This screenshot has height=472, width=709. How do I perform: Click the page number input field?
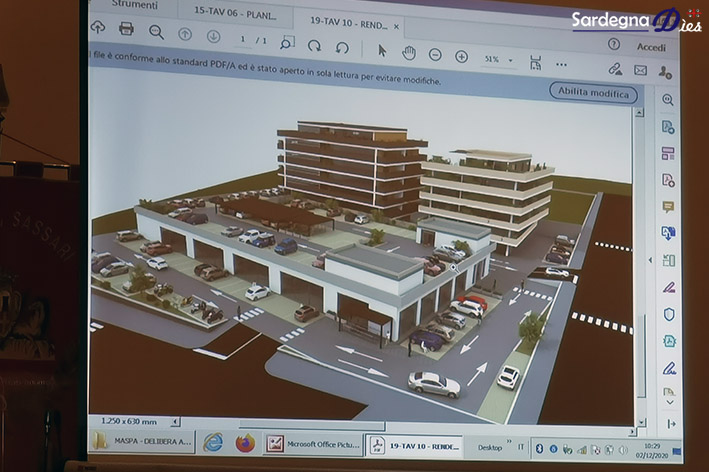tap(243, 39)
